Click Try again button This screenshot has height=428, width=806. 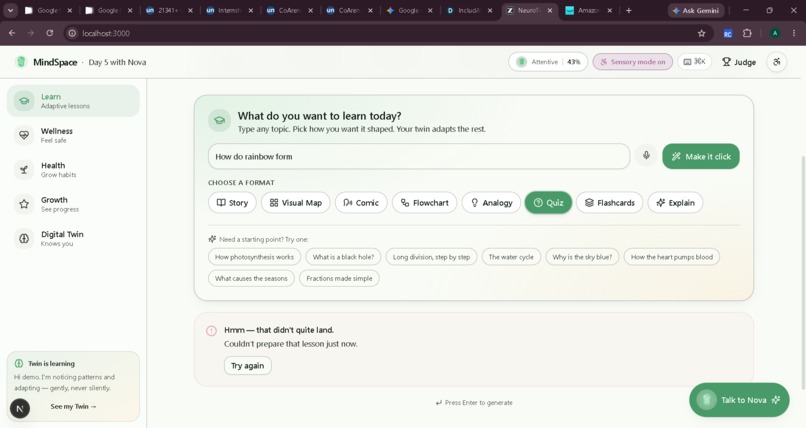[247, 365]
